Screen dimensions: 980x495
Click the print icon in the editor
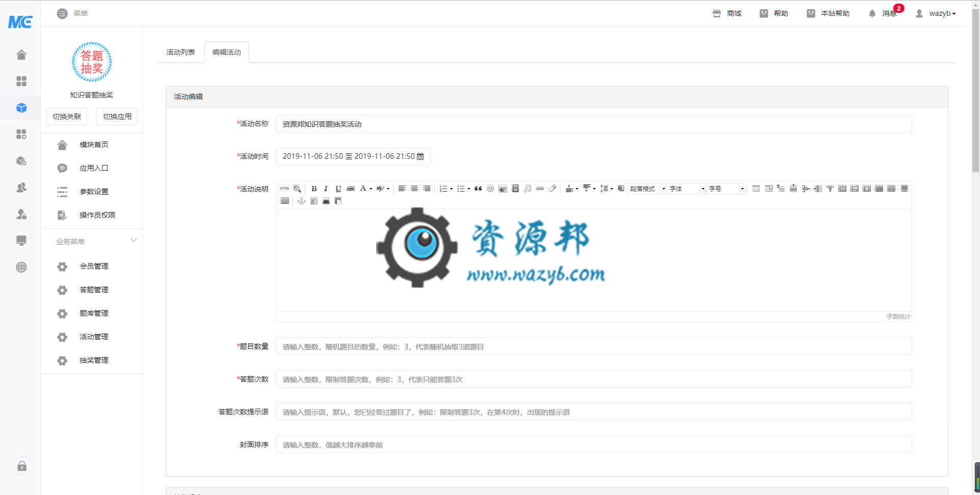pos(326,201)
